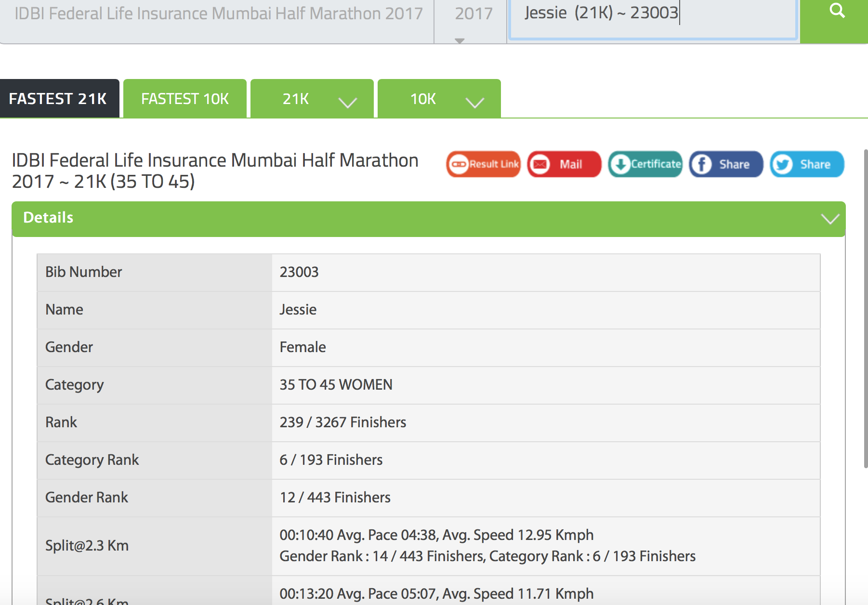This screenshot has height=605, width=868.
Task: Share the result on Twitter
Action: 807,164
